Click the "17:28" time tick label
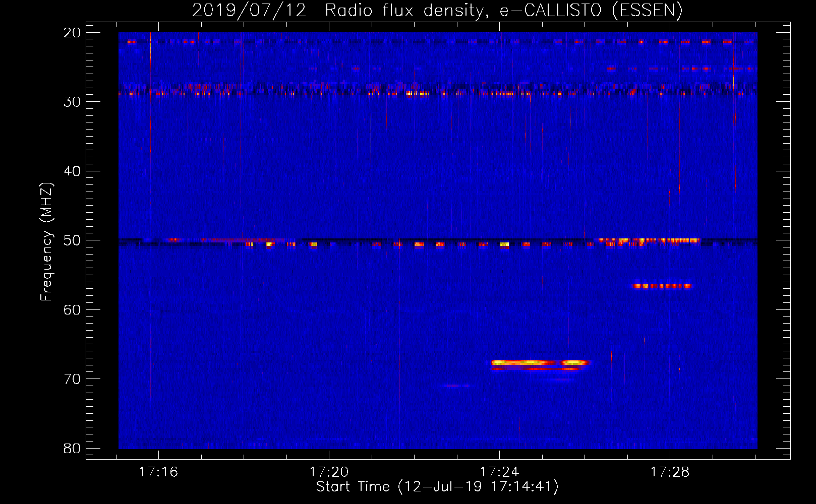The height and width of the screenshot is (504, 816). point(670,472)
